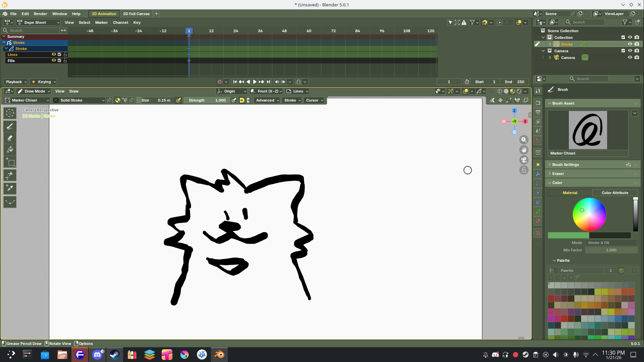Viewport: 644px width, 362px height.
Task: Toggle camera view icon in viewport
Action: point(524,160)
